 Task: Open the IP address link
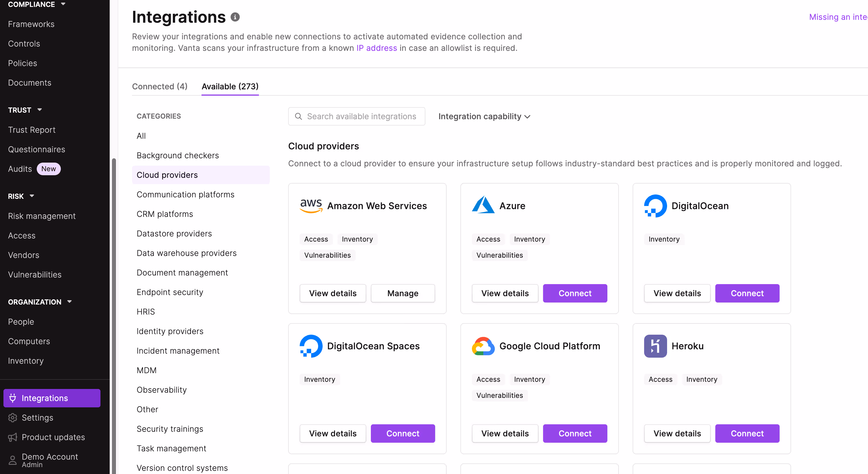click(x=376, y=48)
